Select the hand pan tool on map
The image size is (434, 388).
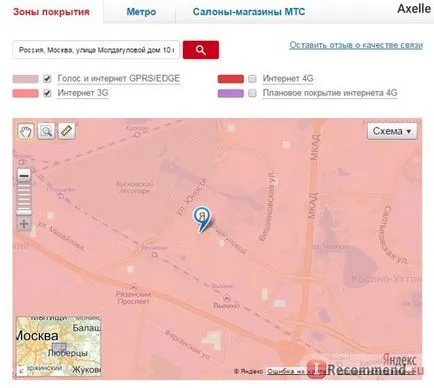point(26,131)
